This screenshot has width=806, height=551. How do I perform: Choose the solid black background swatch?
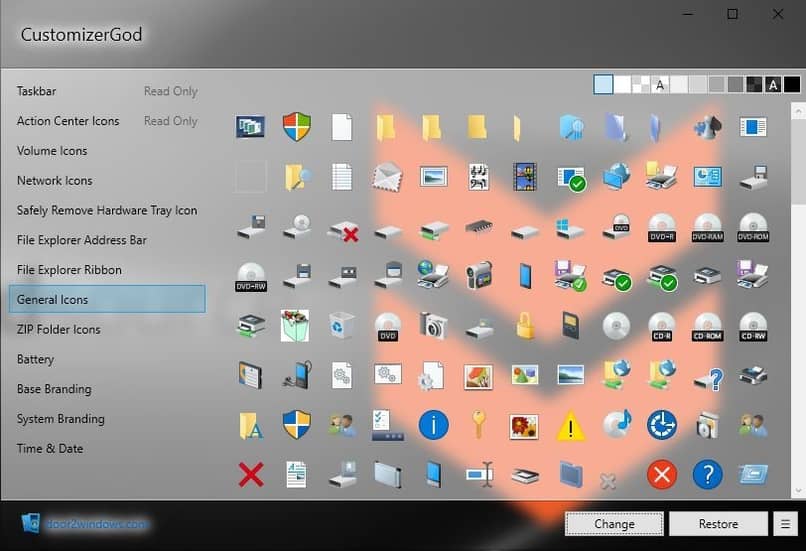pos(791,85)
